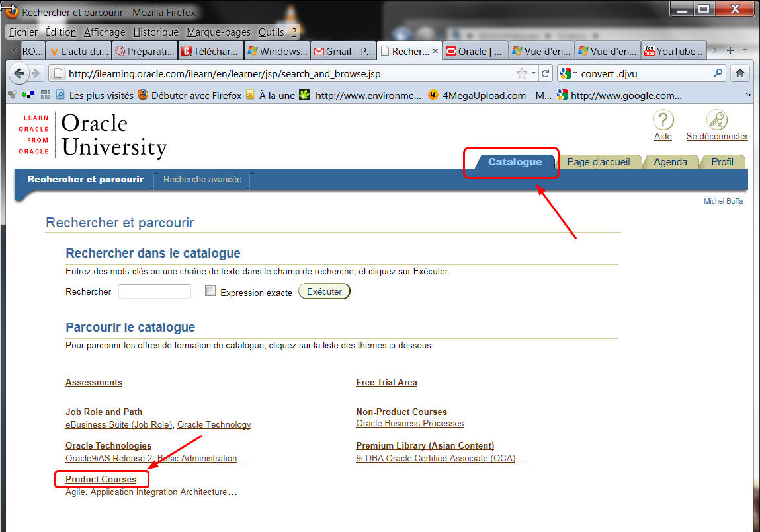Open the Oracle Technology link
760x532 pixels.
214,424
